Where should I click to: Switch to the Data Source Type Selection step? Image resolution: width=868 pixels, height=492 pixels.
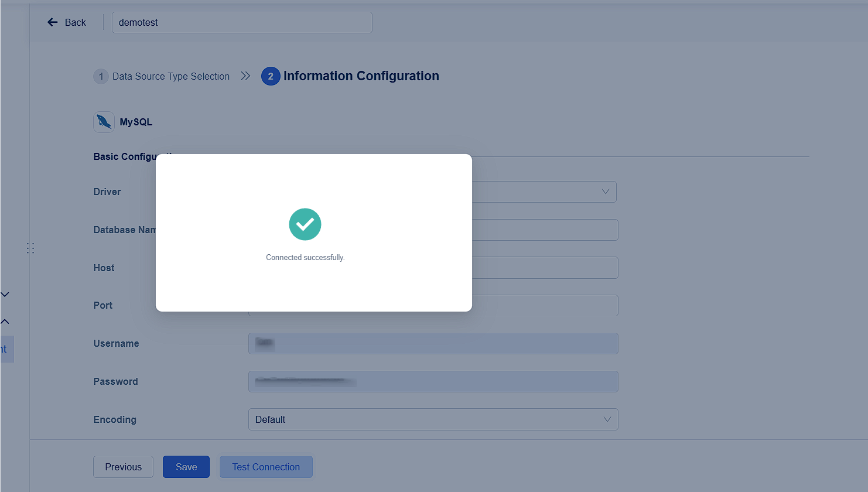pyautogui.click(x=171, y=76)
